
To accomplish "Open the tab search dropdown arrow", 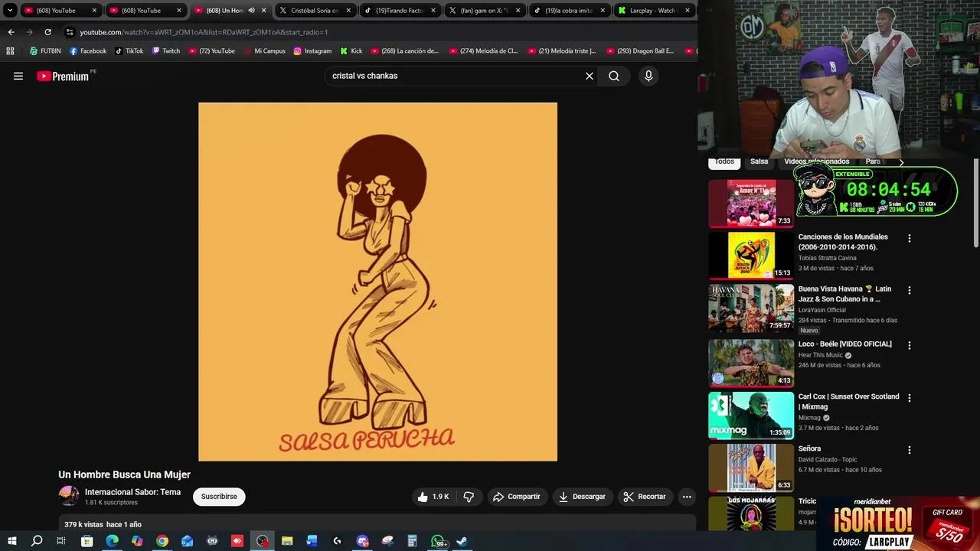I will tap(10, 11).
